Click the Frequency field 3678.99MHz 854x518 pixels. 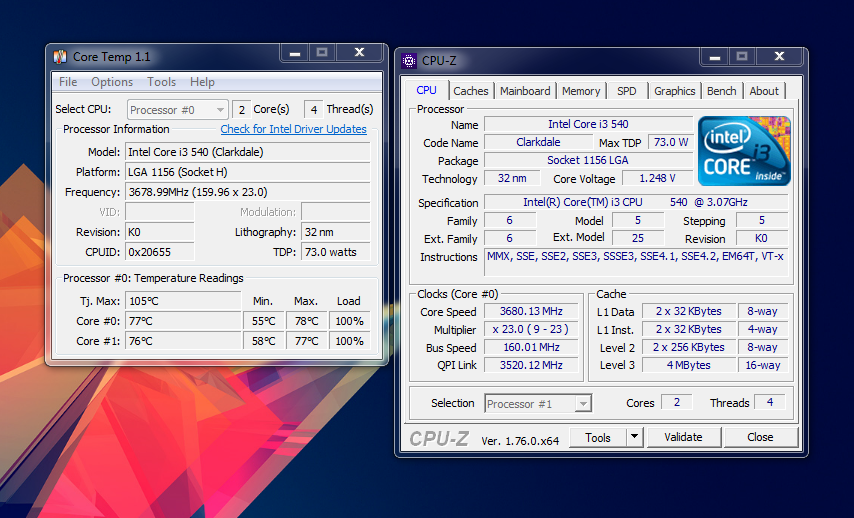click(x=248, y=192)
